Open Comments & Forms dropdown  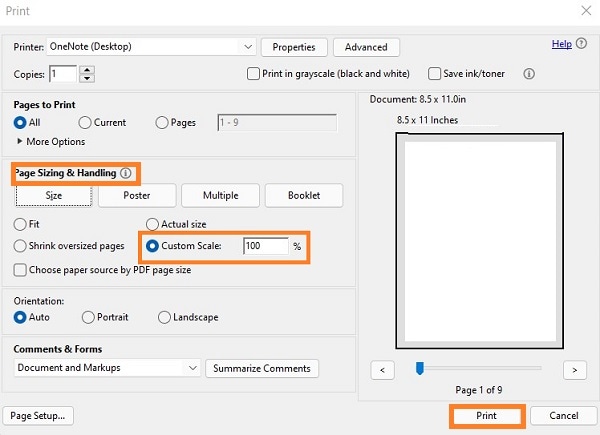(193, 368)
